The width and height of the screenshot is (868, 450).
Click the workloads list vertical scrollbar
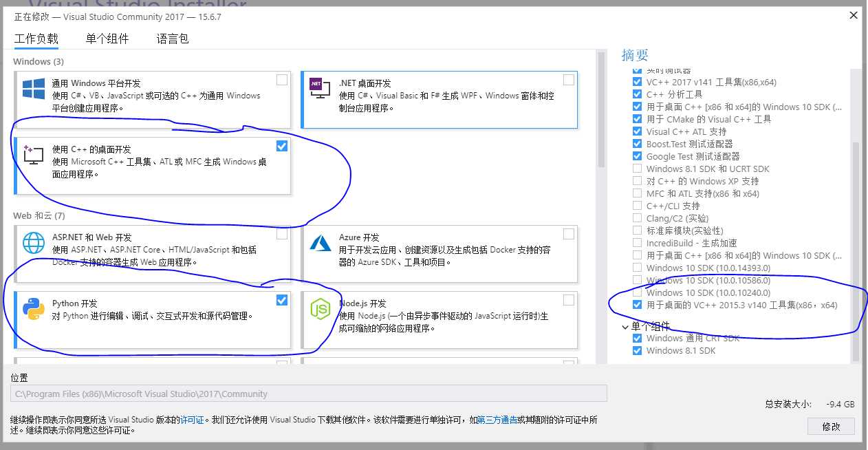click(x=603, y=110)
